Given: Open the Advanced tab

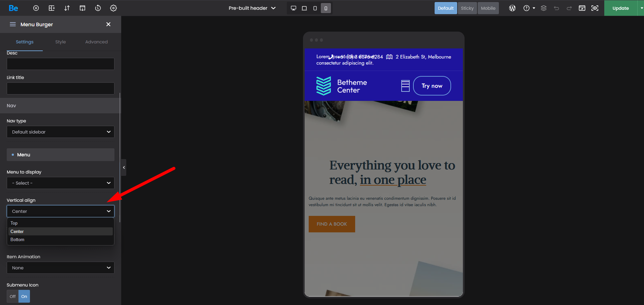Looking at the screenshot, I should [96, 42].
